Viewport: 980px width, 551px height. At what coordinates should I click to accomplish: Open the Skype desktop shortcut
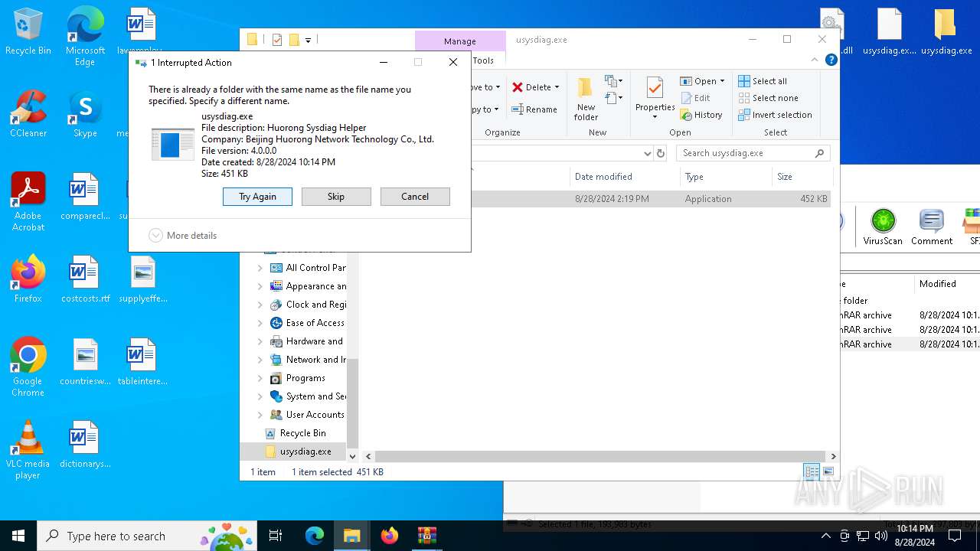pyautogui.click(x=85, y=114)
